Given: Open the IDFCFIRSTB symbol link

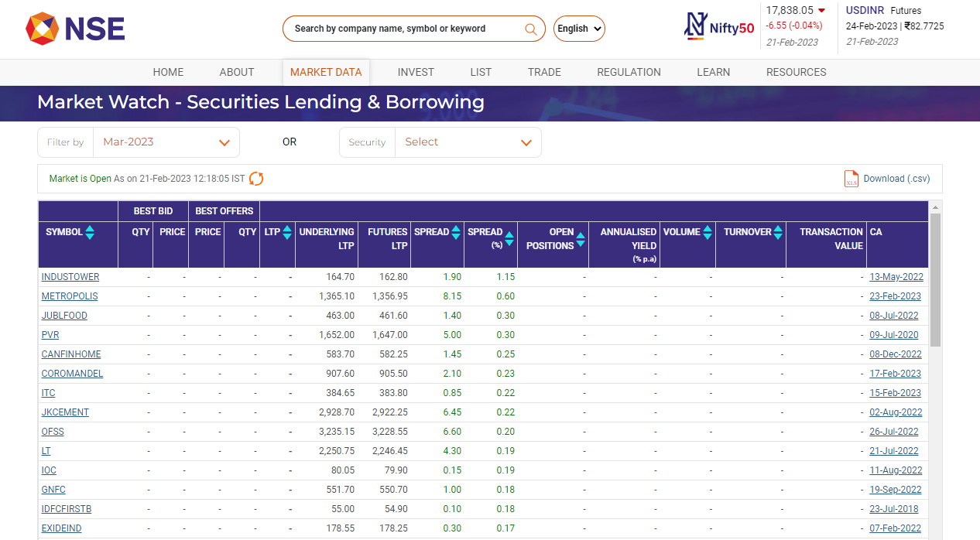Looking at the screenshot, I should tap(67, 509).
